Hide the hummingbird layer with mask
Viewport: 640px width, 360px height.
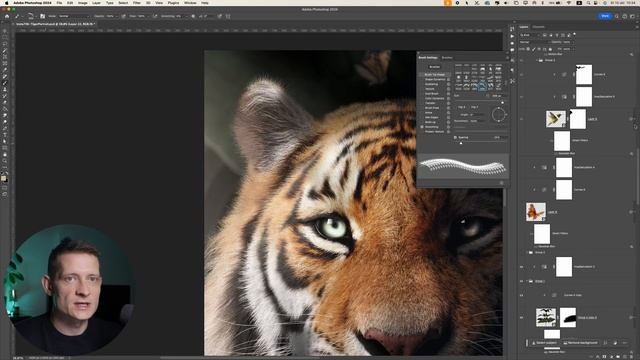point(522,119)
